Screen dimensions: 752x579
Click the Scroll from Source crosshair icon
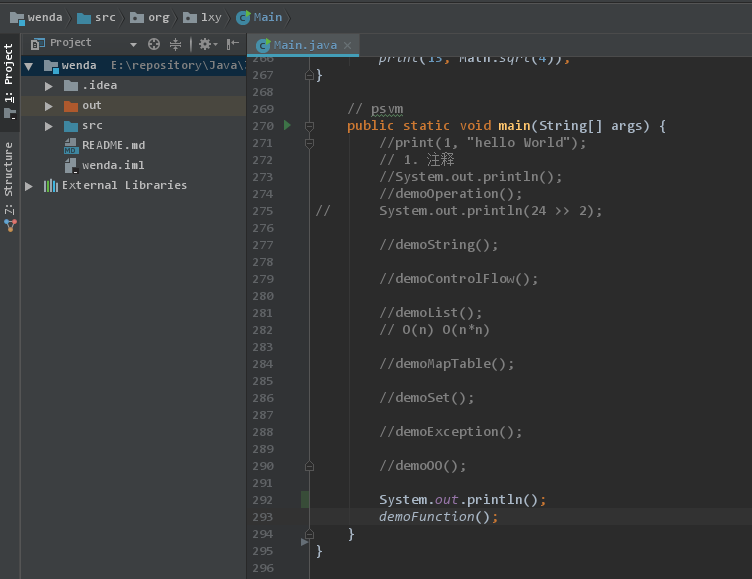(154, 44)
